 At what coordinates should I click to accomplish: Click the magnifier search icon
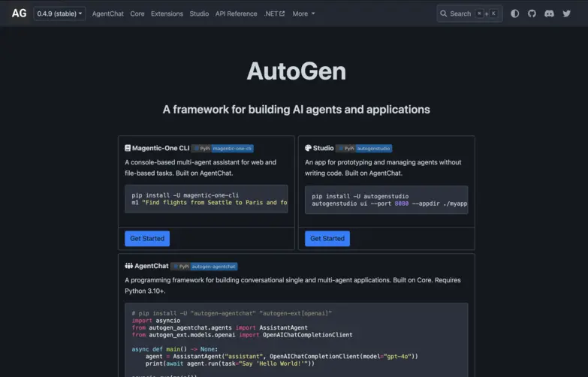click(x=443, y=14)
